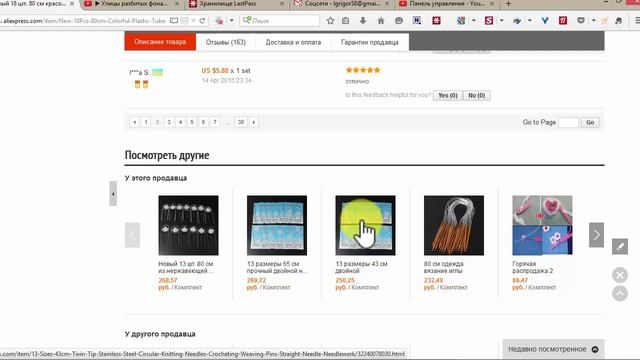Open the 13 размеры 65 см product thumbnail
The width and height of the screenshot is (640, 360).
277,225
